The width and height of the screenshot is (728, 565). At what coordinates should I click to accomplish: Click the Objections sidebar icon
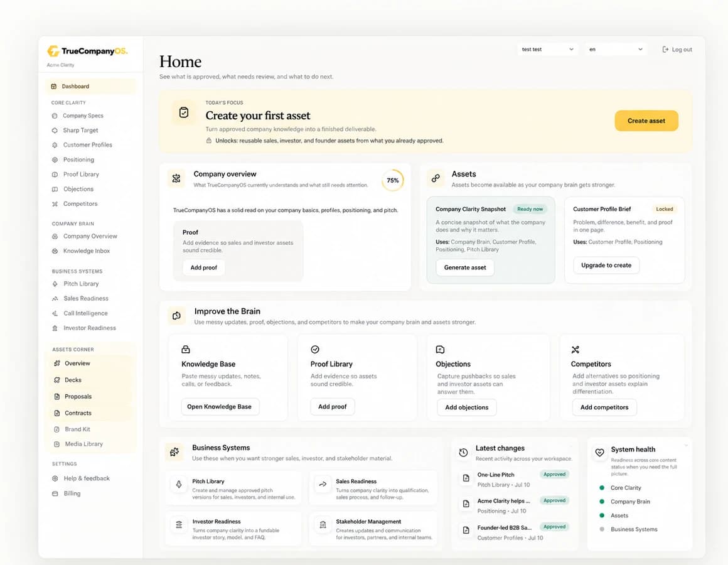(x=55, y=189)
